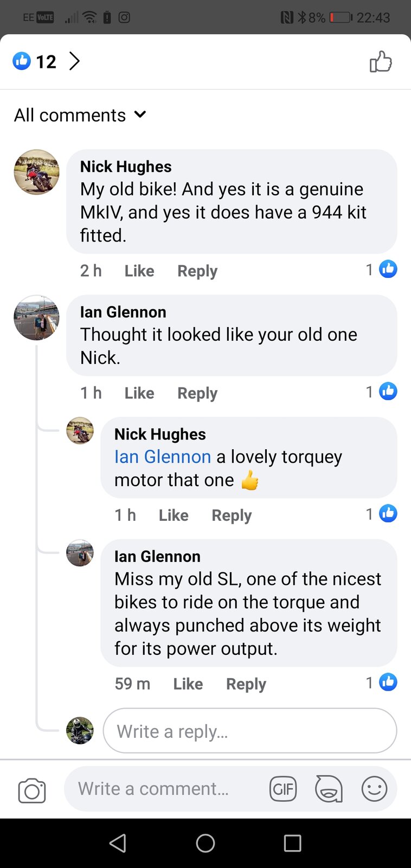Toggle Like on Nick Hughes' MkIV comment

(139, 271)
